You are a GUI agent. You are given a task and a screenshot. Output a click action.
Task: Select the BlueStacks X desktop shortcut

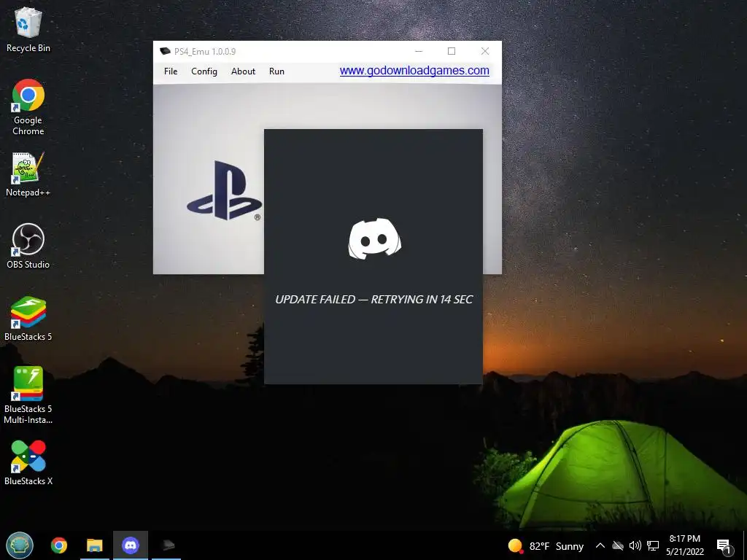(x=28, y=463)
